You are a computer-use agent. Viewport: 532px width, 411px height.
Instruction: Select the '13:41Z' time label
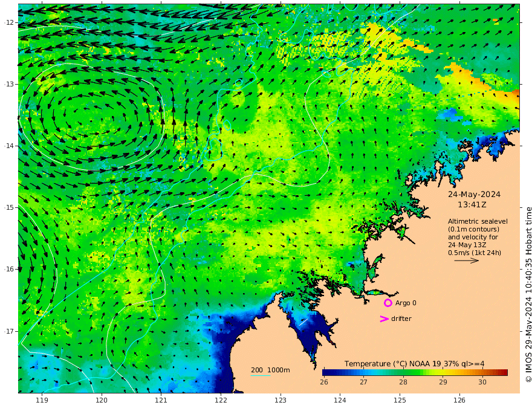point(472,205)
